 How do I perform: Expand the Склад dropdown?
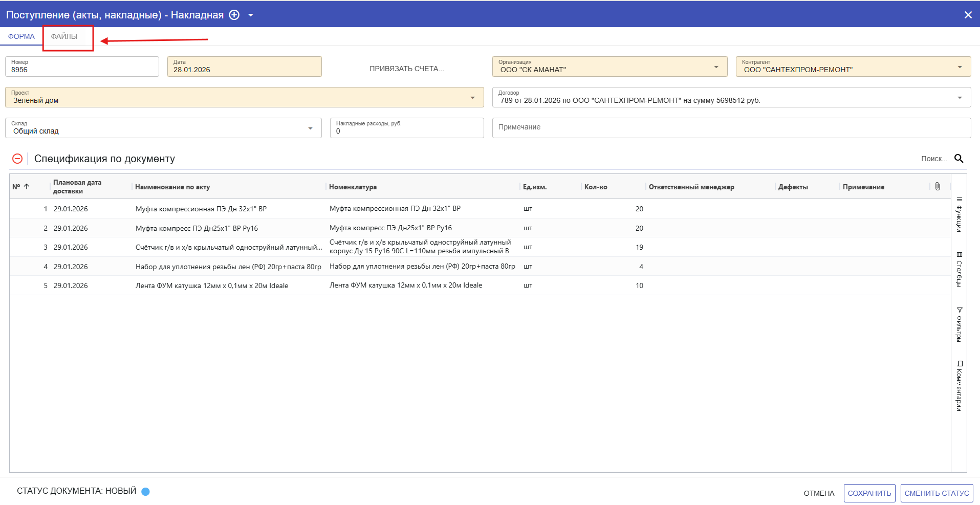[x=310, y=128]
